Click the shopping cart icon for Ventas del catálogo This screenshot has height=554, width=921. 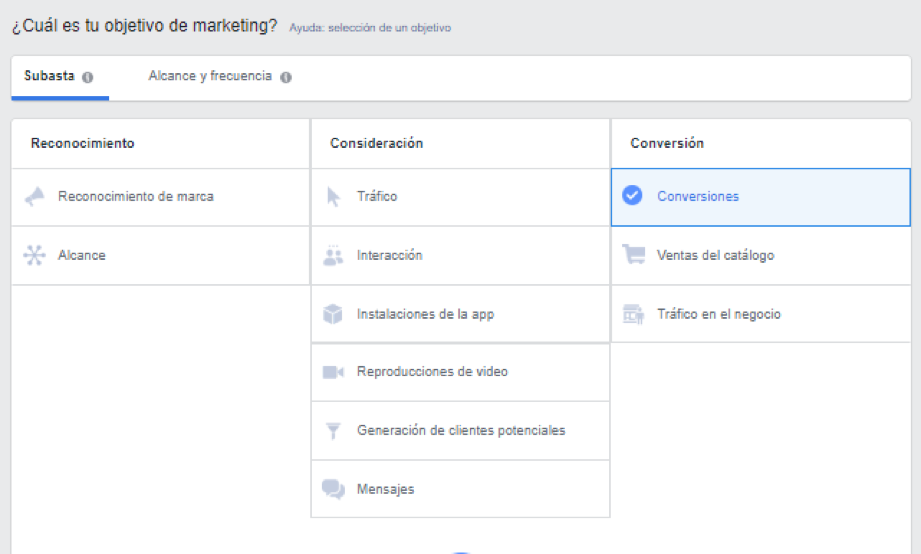click(x=633, y=254)
